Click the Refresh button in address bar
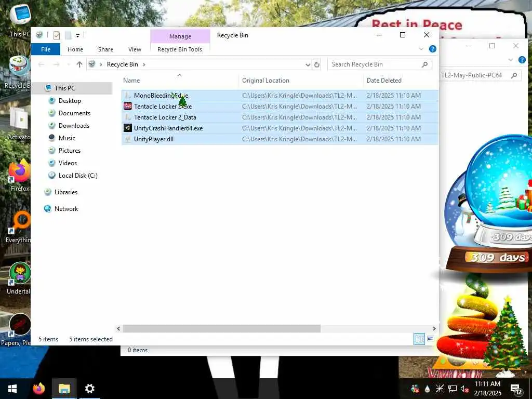 click(x=317, y=64)
